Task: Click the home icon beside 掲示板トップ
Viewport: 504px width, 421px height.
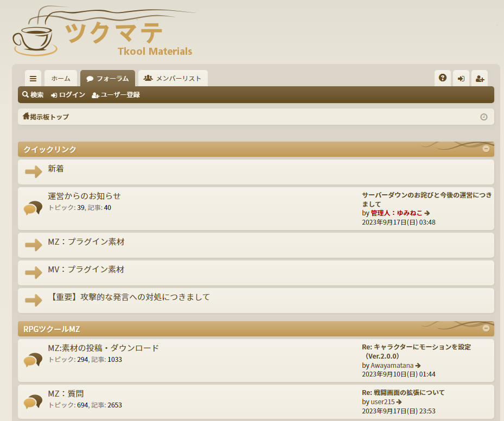Action: pyautogui.click(x=26, y=116)
